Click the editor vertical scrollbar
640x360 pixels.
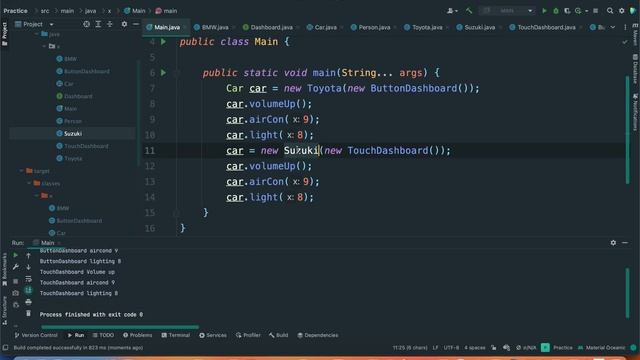click(x=627, y=129)
